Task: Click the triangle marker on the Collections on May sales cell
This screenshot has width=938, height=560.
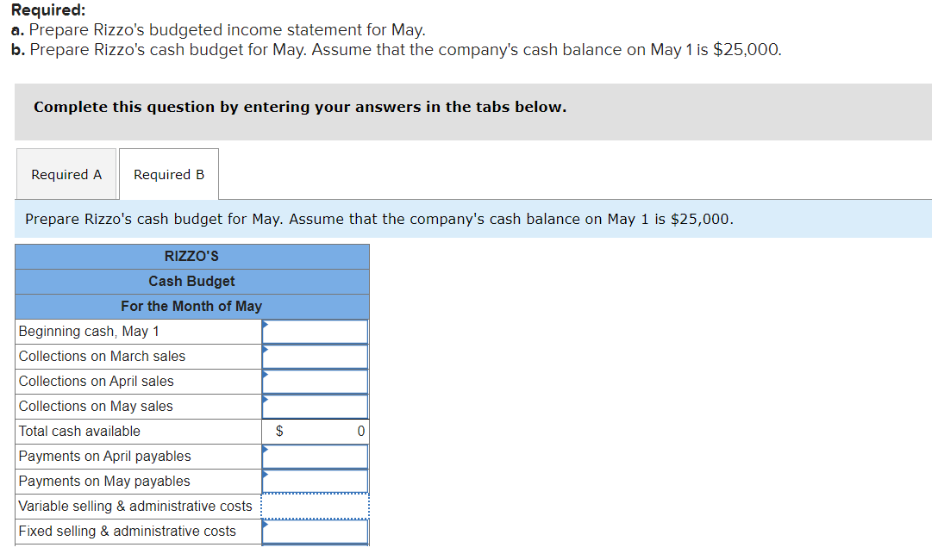Action: tap(266, 398)
